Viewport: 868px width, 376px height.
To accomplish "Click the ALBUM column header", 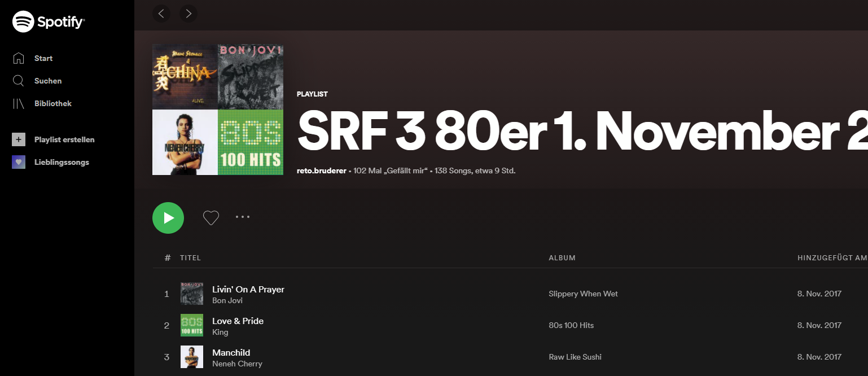I will point(562,258).
